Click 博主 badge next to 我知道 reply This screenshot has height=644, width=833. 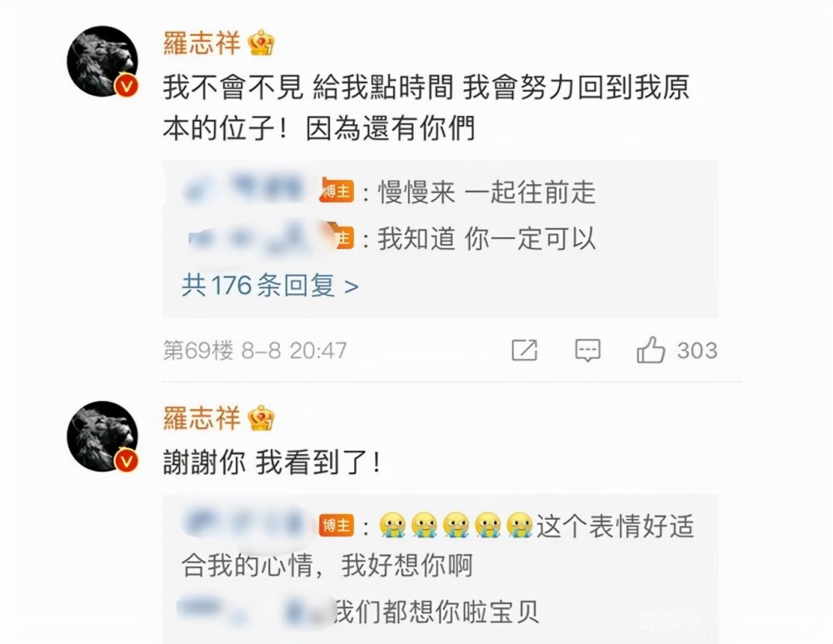click(342, 237)
